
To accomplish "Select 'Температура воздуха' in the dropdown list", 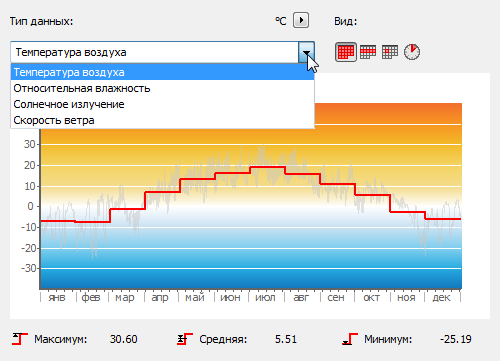I will [162, 72].
